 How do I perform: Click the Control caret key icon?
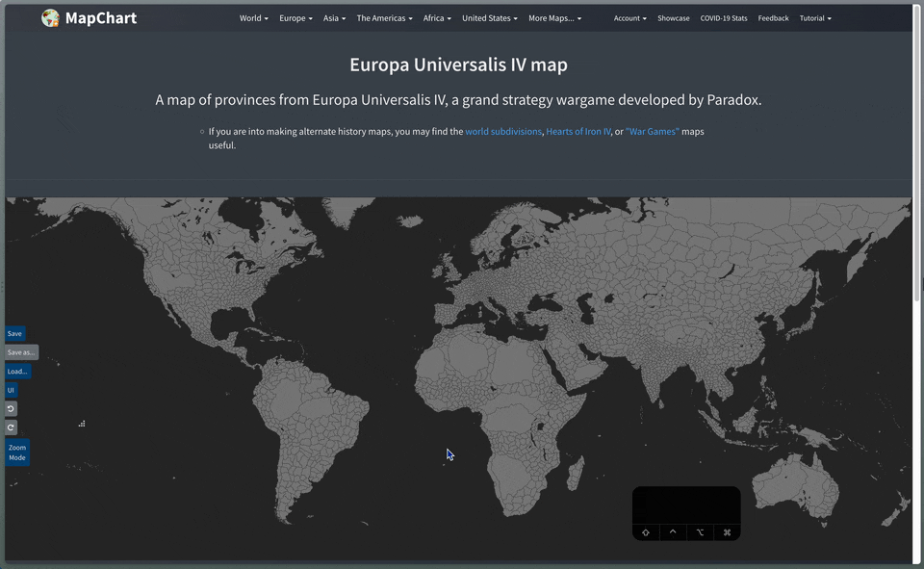673,531
